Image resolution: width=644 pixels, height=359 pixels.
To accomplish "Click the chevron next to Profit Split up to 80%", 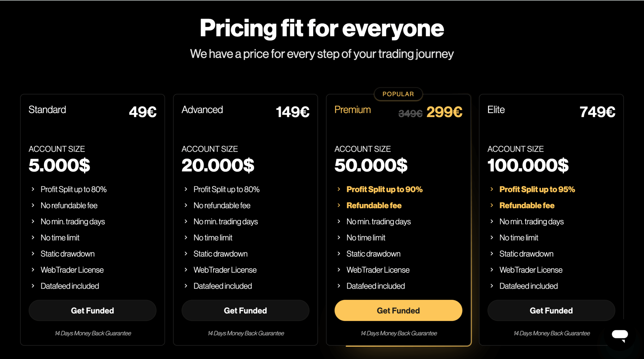I will point(33,189).
